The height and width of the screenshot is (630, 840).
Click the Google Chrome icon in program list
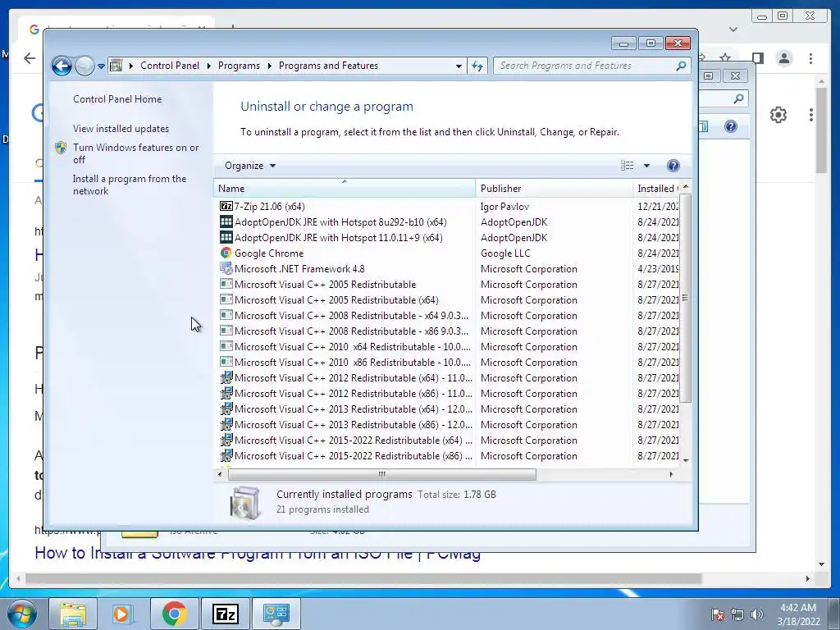tap(226, 253)
